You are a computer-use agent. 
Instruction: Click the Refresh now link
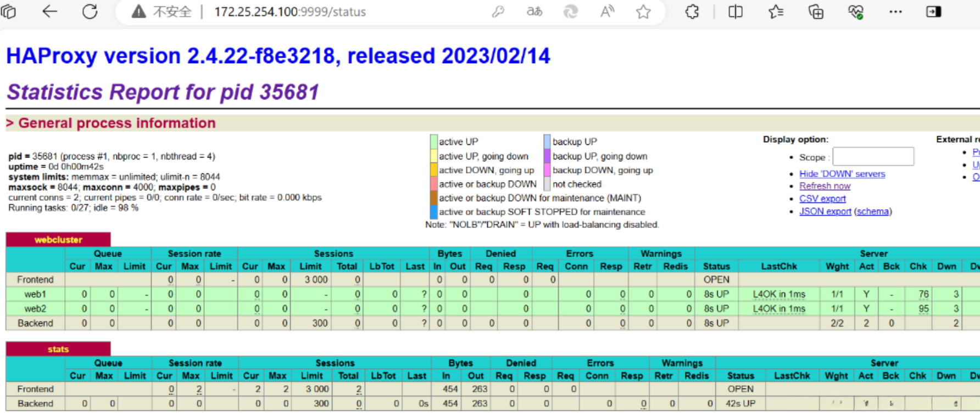(825, 186)
